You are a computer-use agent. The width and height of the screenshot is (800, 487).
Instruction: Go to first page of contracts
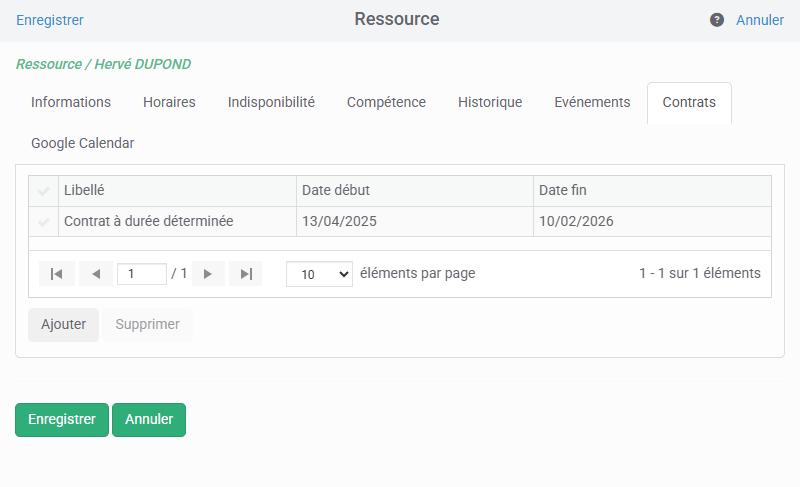click(x=57, y=274)
